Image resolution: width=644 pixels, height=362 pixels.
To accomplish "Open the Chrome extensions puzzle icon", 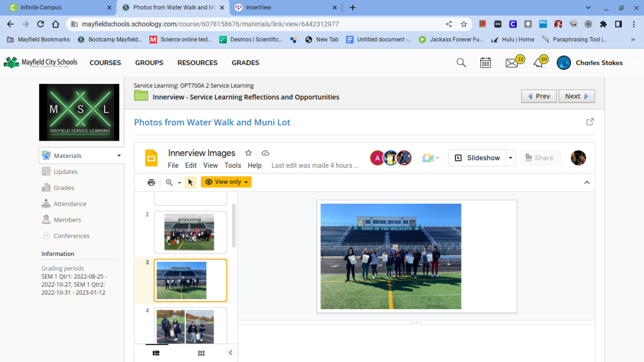I will pyautogui.click(x=603, y=24).
